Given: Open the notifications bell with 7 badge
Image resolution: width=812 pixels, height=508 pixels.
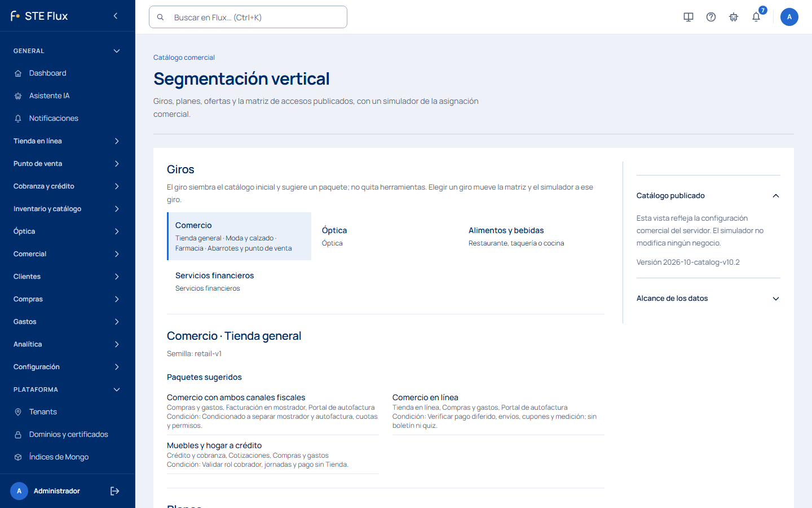Looking at the screenshot, I should 756,17.
